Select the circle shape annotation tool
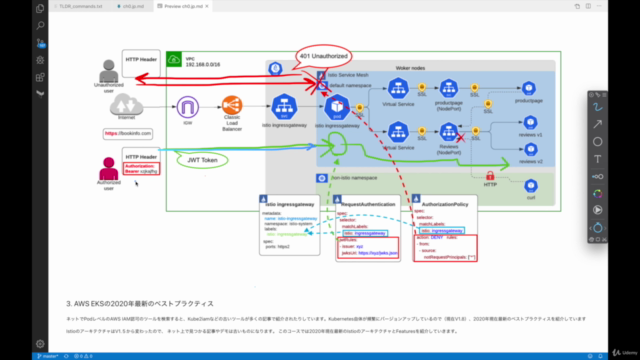The width and height of the screenshot is (640, 360). [598, 142]
